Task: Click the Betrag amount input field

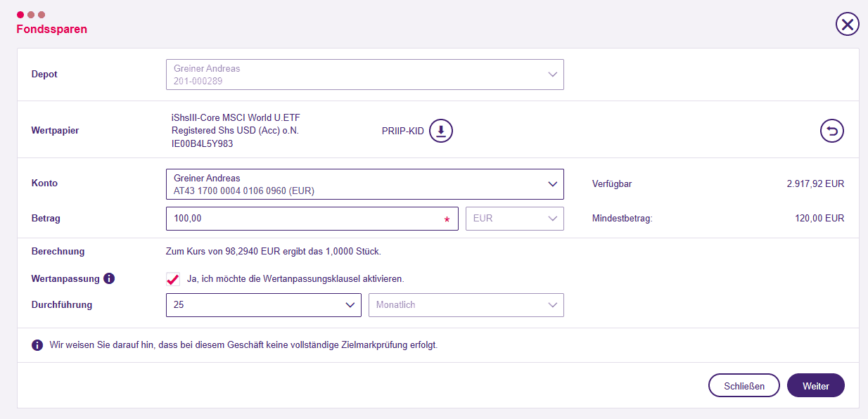Action: (x=312, y=219)
